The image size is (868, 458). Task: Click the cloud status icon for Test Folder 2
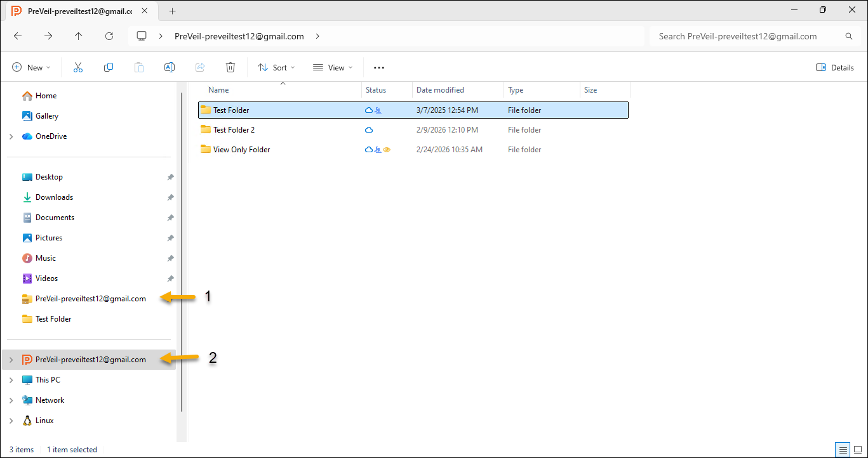[369, 130]
